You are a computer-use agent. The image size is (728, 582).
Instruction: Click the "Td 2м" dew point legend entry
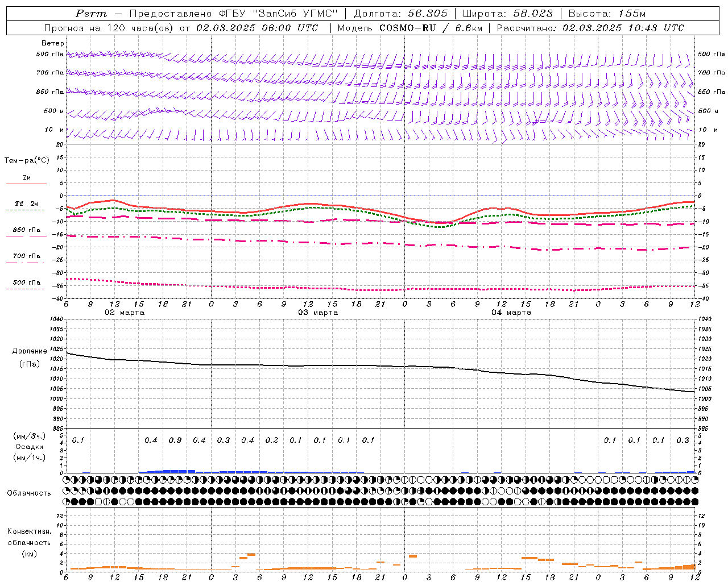(27, 203)
